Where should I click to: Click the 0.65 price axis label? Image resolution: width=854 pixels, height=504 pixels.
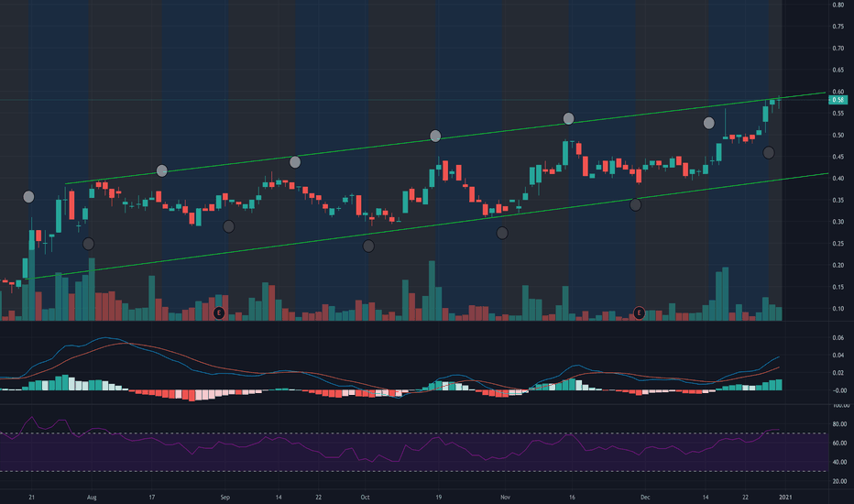(x=838, y=70)
